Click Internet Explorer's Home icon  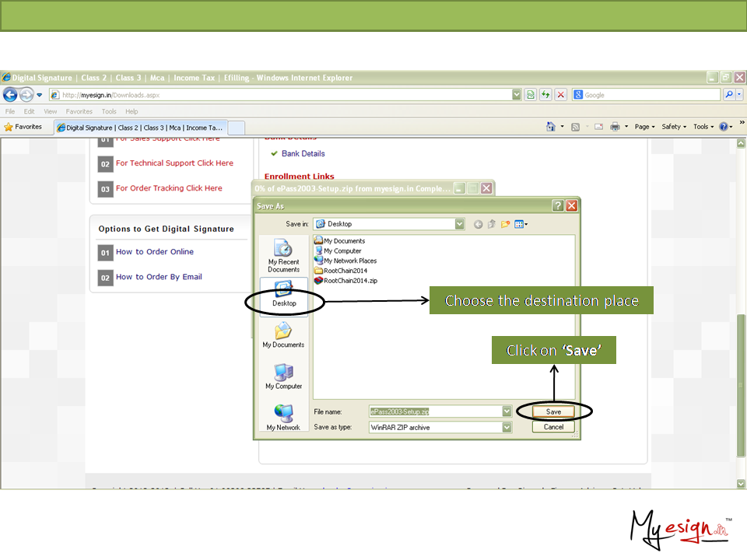coord(551,127)
